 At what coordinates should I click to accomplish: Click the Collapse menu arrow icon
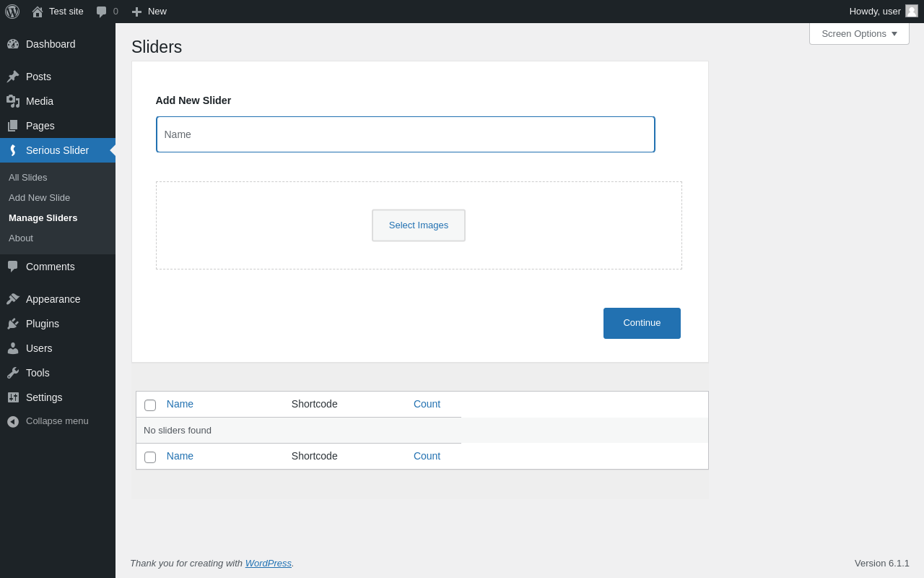coord(13,421)
